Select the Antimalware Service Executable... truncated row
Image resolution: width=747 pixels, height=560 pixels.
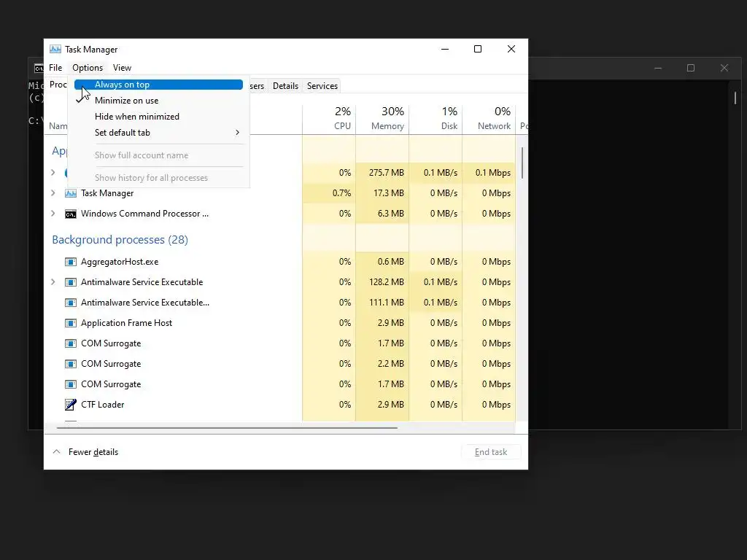coord(279,303)
